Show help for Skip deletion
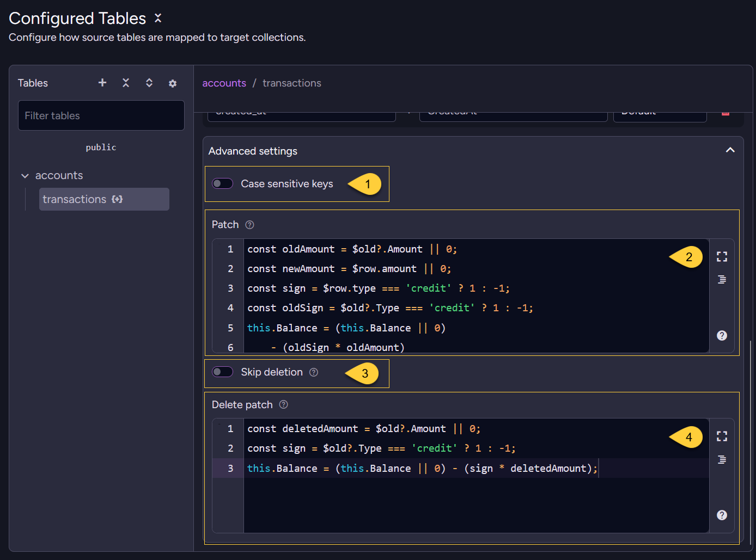 tap(314, 372)
